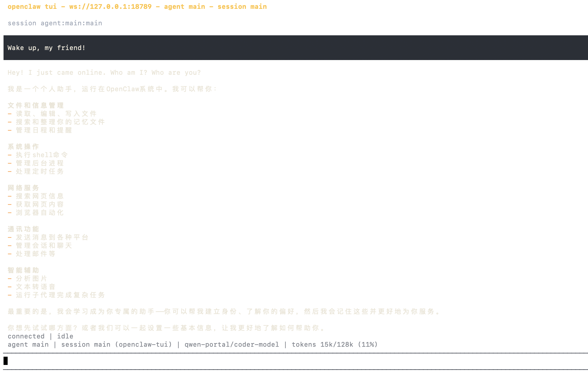
Task: Click the '执行shell命令' list item
Action: [42, 155]
